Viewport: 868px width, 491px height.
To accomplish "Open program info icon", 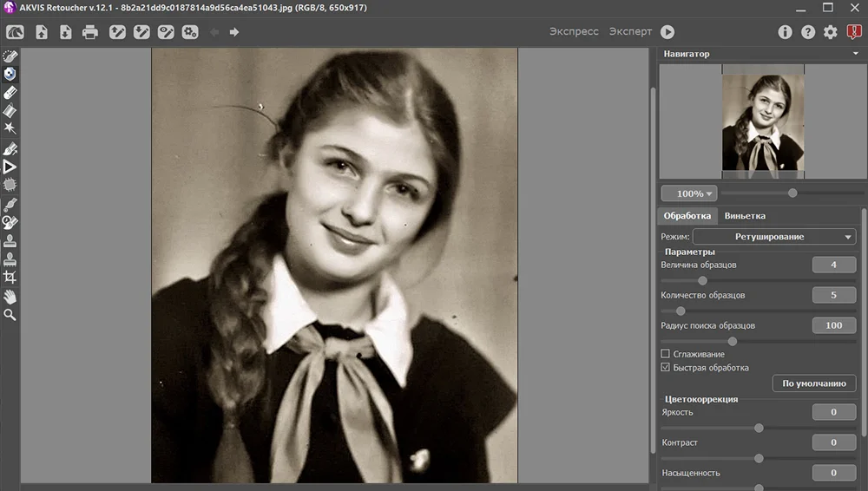I will pyautogui.click(x=785, y=32).
